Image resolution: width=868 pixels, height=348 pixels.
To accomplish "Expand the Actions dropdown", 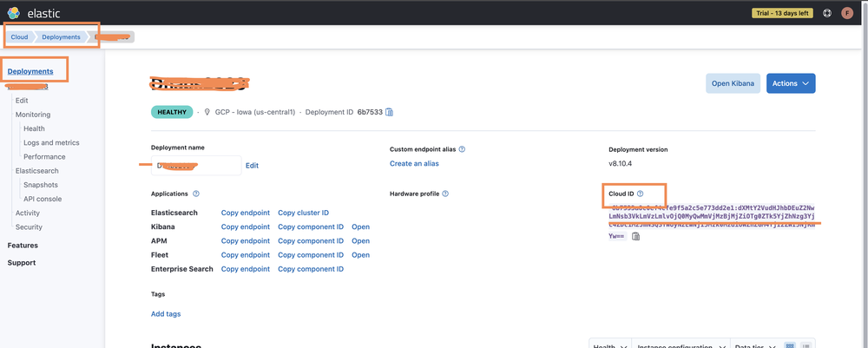I will click(791, 83).
